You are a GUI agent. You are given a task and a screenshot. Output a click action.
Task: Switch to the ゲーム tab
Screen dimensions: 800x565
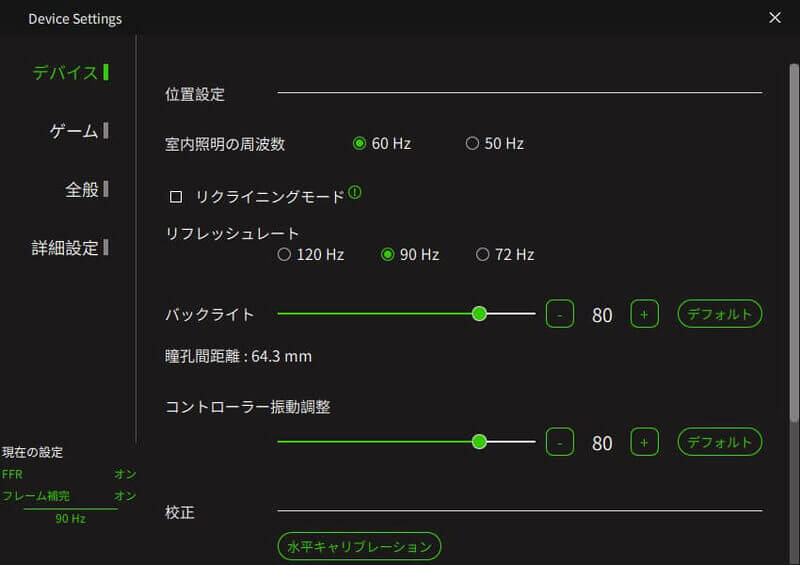point(76,131)
